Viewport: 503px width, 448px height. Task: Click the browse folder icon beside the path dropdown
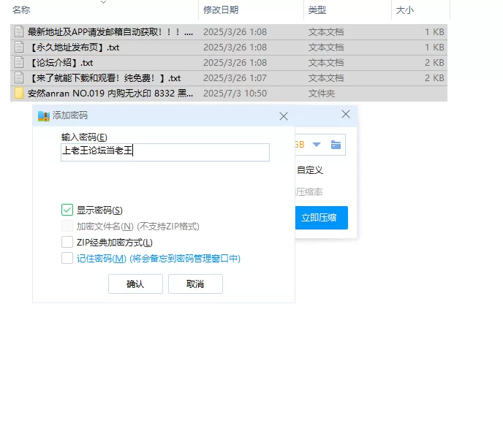click(336, 145)
